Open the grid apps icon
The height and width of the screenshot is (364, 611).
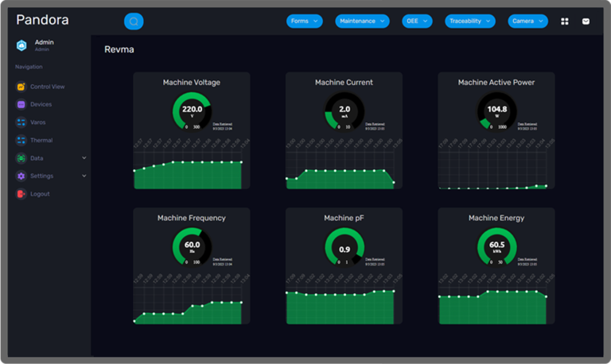[x=565, y=21]
